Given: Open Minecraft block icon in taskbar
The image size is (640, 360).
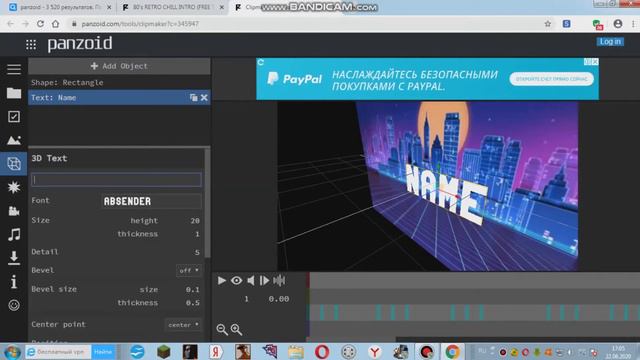Looking at the screenshot, I should (x=164, y=352).
